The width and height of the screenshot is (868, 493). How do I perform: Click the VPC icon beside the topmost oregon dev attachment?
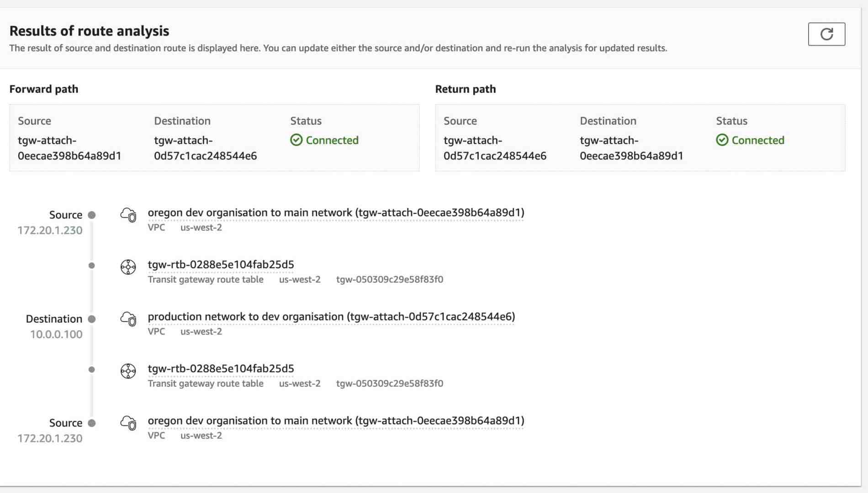point(128,215)
